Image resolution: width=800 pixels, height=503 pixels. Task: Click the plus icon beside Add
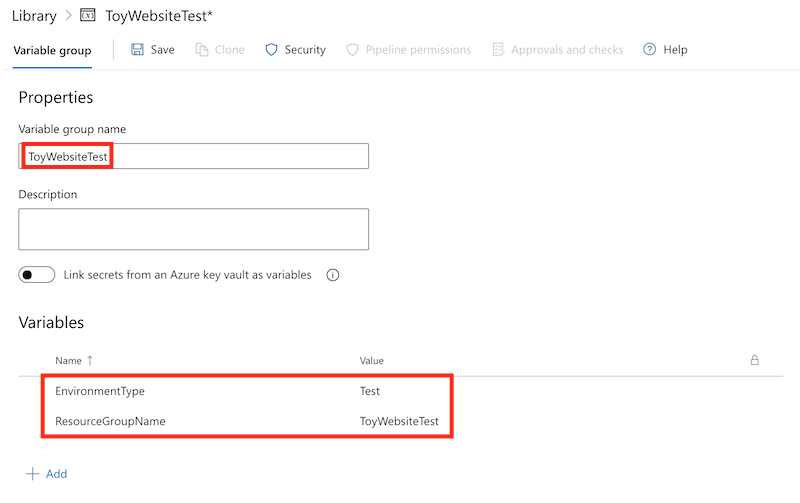32,474
